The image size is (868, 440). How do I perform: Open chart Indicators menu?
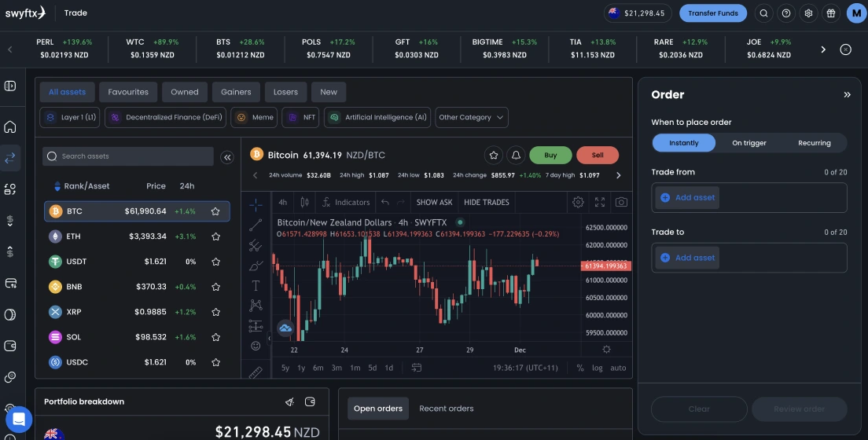pos(346,202)
